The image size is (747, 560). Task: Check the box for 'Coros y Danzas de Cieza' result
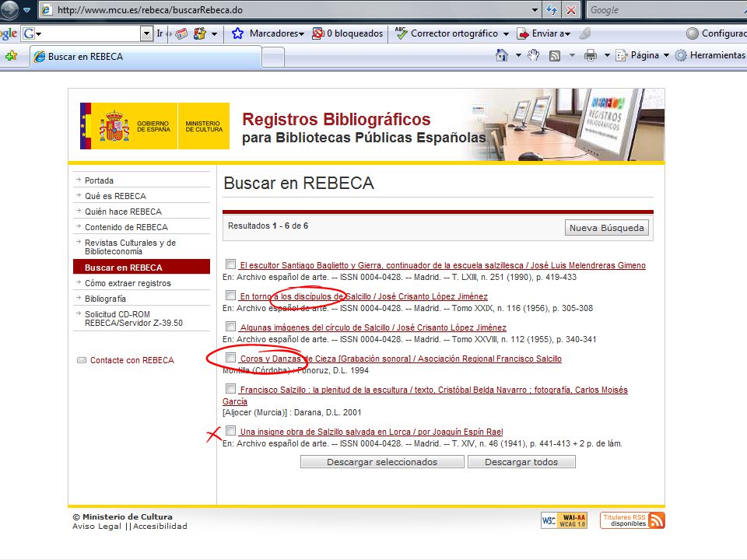230,357
